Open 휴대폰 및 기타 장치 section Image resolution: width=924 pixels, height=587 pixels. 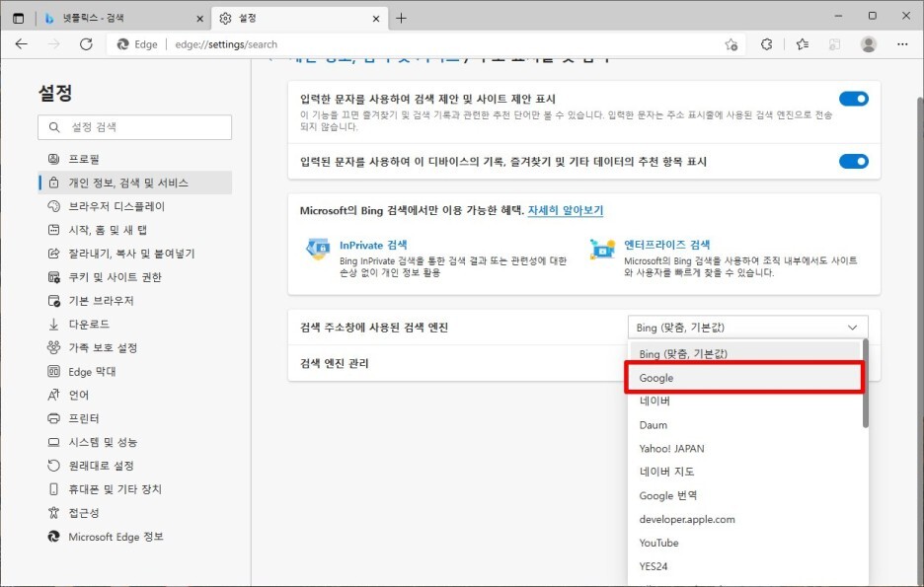[x=135, y=489]
